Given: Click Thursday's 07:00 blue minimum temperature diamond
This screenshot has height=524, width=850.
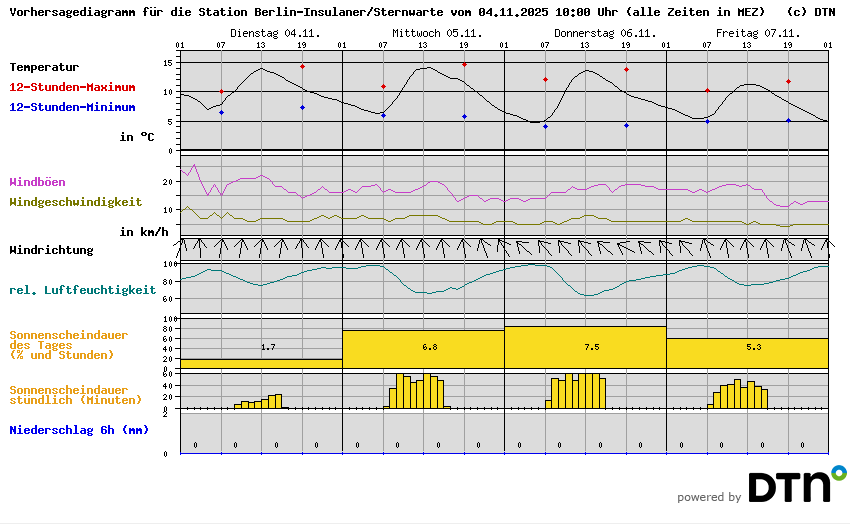Looking at the screenshot, I should [545, 126].
